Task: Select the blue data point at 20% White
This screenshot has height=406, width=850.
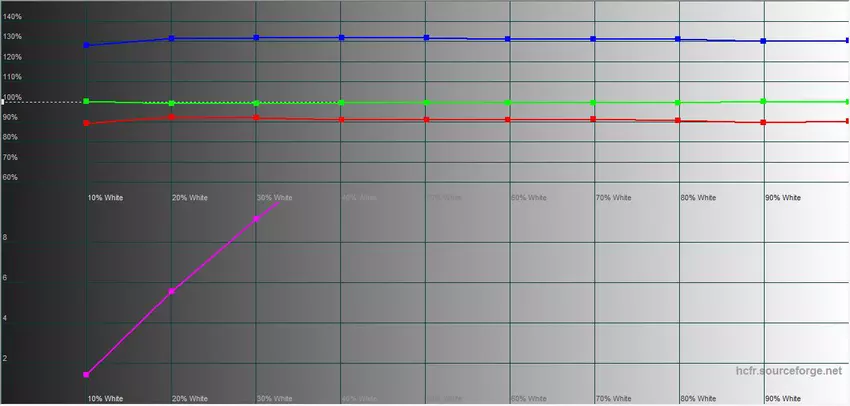Action: (x=172, y=39)
